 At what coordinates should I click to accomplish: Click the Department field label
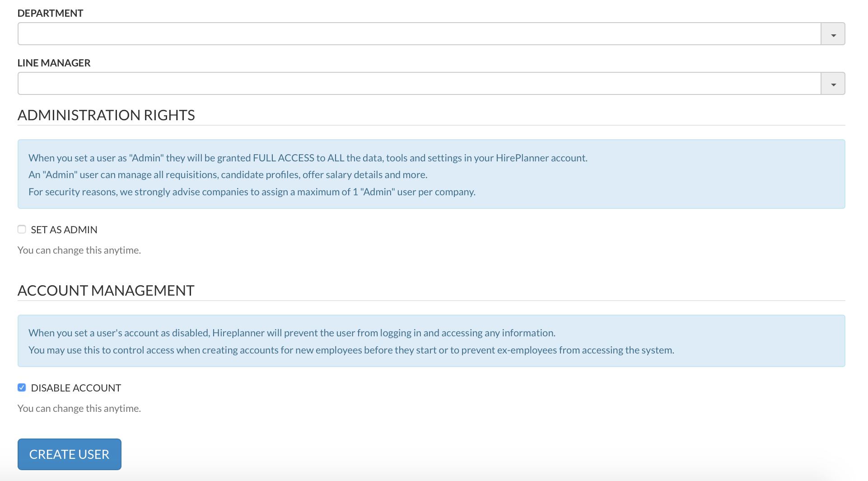point(51,13)
